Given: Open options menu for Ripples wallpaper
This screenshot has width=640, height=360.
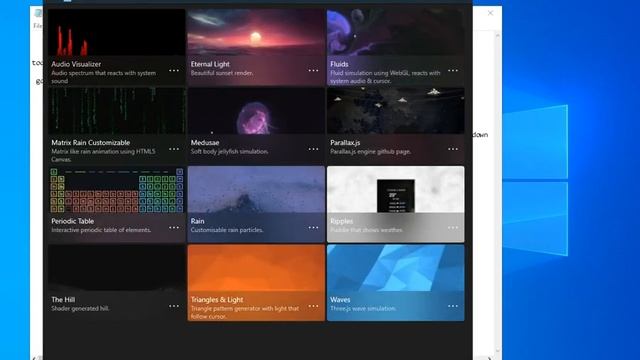Looking at the screenshot, I should [453, 227].
